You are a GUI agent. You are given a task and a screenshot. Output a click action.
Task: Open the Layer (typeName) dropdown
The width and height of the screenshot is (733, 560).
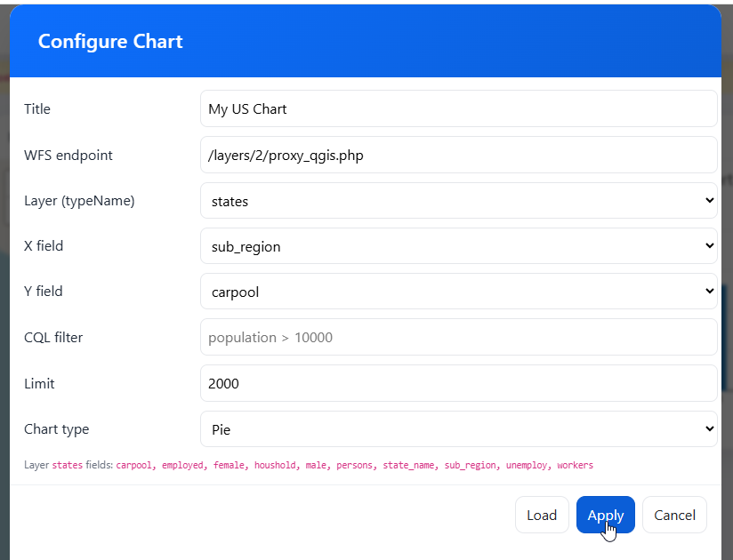(x=459, y=201)
